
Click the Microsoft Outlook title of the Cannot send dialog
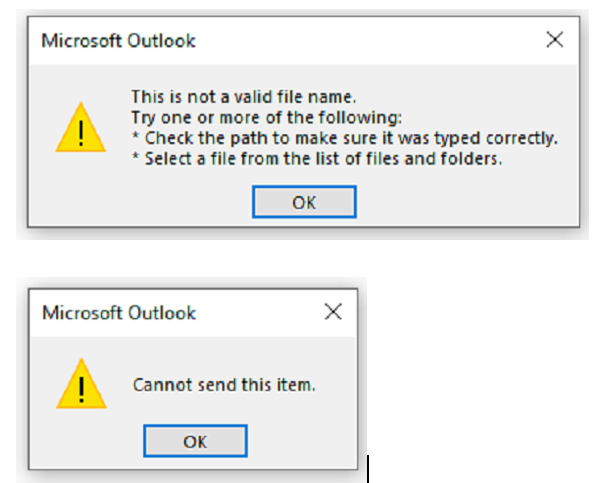tap(118, 313)
